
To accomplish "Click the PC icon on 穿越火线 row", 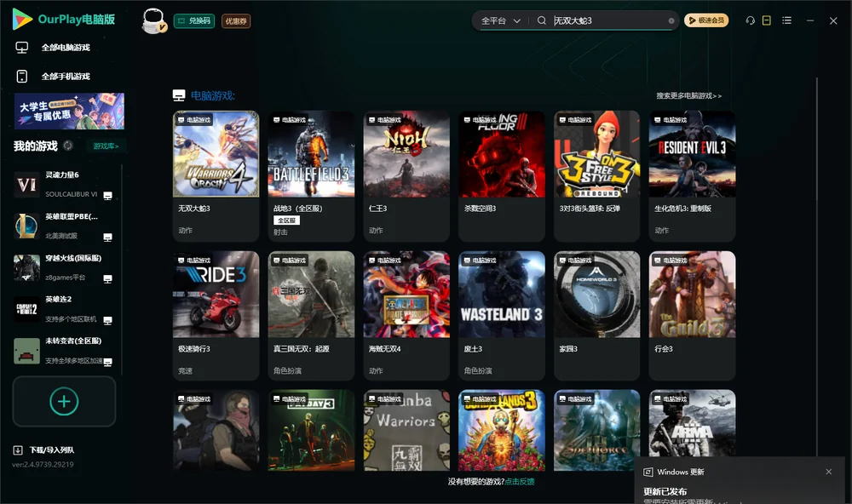I will [107, 279].
